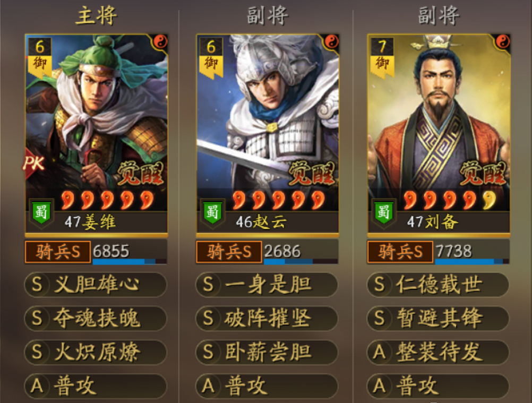This screenshot has height=403, width=532.
Task: Click the green 蜀 faction badge on 刘备
Action: pyautogui.click(x=384, y=212)
